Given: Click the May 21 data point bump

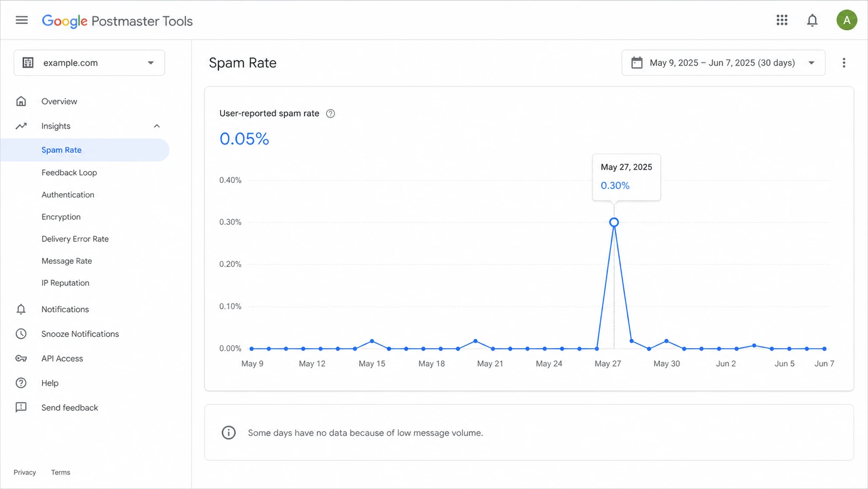Looking at the screenshot, I should pyautogui.click(x=476, y=341).
